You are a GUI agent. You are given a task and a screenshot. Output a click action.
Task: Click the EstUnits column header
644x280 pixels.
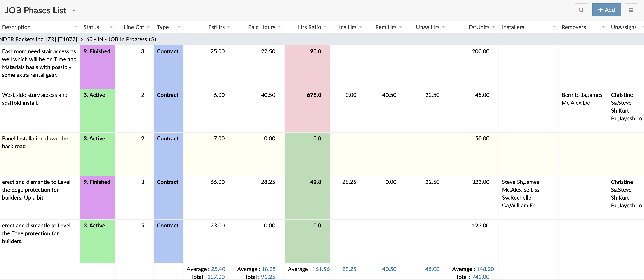478,27
